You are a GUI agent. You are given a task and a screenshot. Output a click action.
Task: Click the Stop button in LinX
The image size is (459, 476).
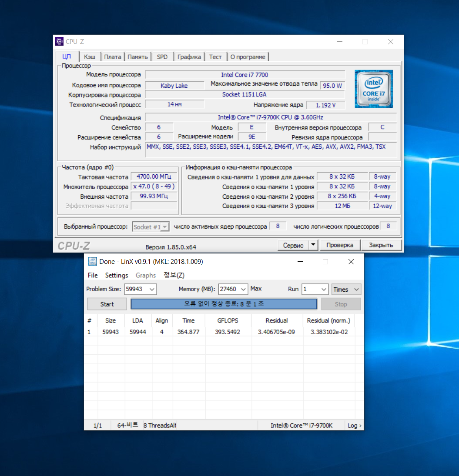coord(341,304)
